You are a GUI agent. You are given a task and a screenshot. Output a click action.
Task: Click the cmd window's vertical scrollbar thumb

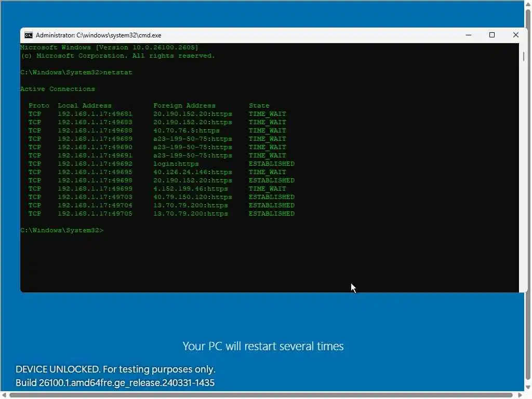tap(524, 56)
